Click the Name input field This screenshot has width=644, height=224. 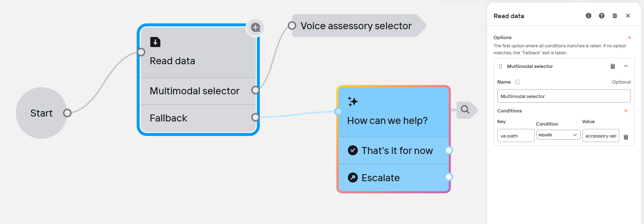pyautogui.click(x=563, y=96)
